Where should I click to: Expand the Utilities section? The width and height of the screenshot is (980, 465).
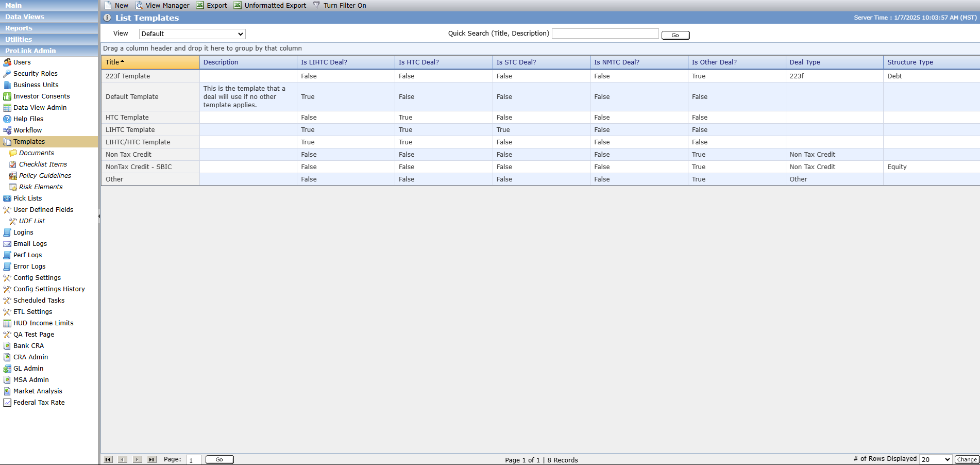(x=49, y=39)
